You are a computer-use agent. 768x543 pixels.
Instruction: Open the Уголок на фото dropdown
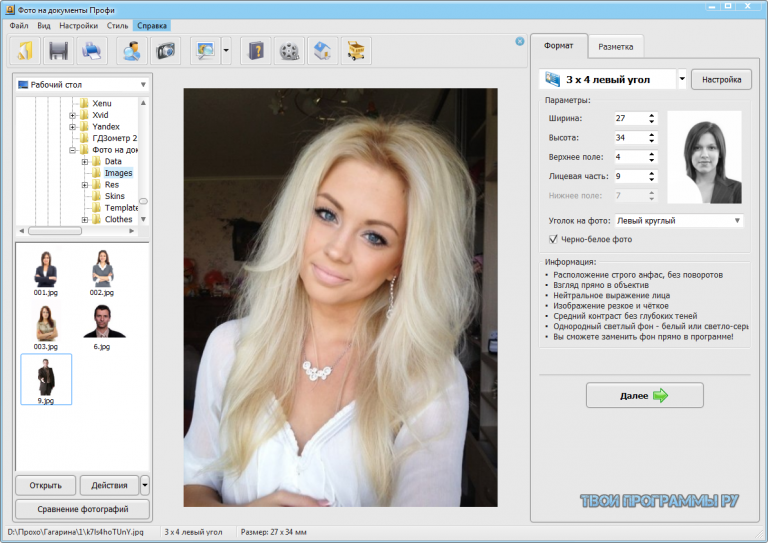click(x=737, y=221)
